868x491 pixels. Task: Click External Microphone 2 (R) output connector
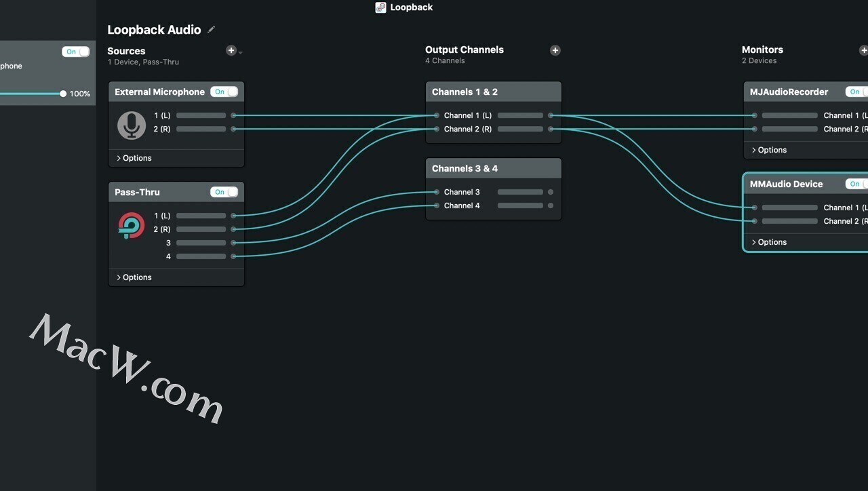(x=234, y=129)
